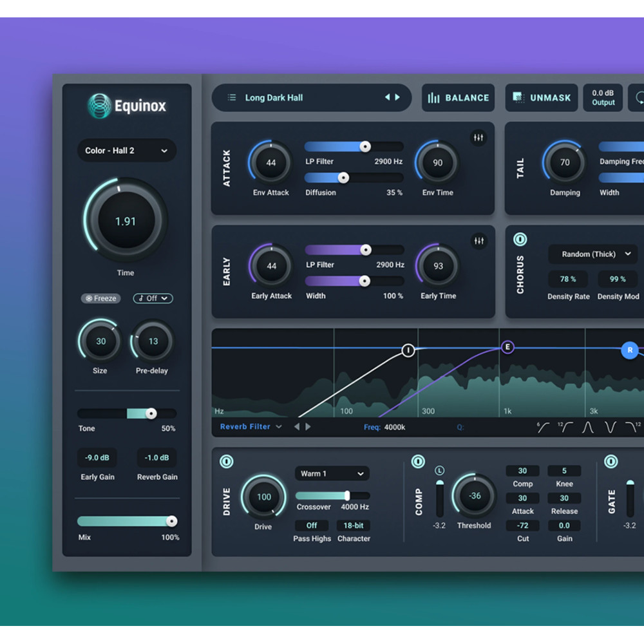Click the Mix slider handle
Image resolution: width=644 pixels, height=644 pixels.
[x=172, y=521]
